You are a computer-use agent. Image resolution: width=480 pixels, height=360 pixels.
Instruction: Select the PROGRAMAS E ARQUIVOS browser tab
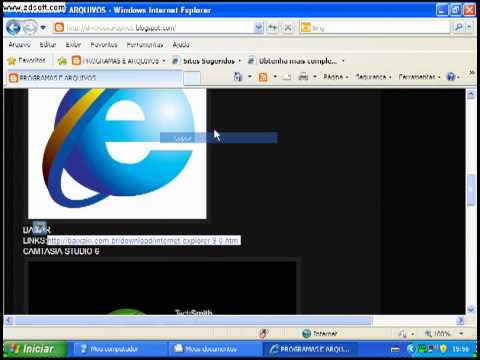[95, 78]
